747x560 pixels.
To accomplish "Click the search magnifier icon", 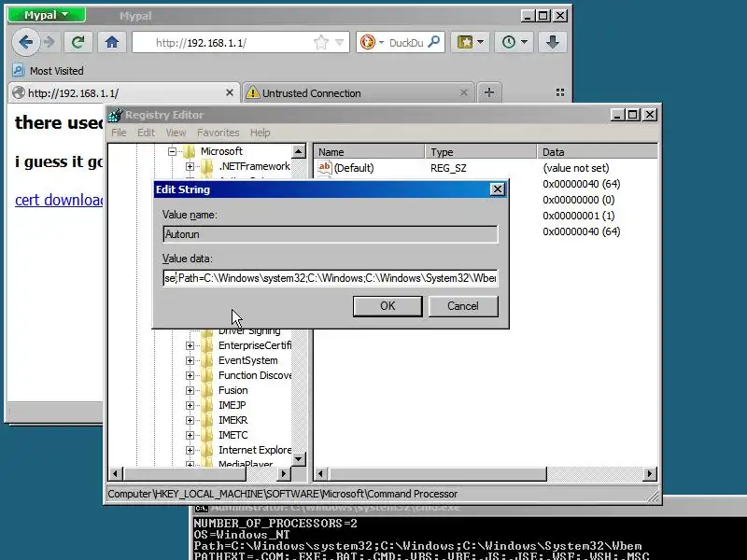I will tap(434, 42).
